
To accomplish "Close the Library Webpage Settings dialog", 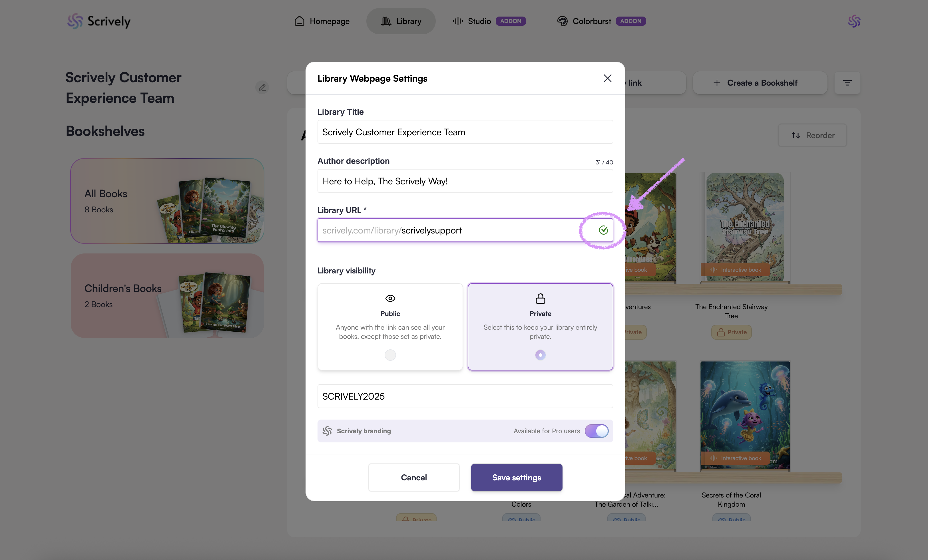I will pos(607,78).
